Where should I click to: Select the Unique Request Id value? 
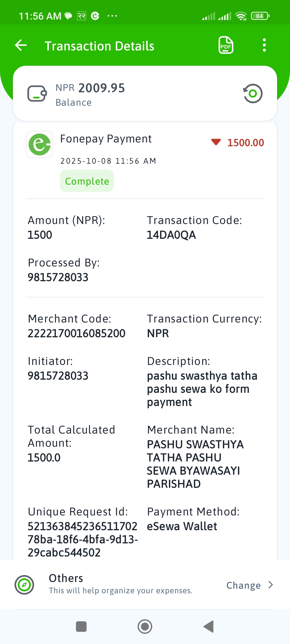pos(83,539)
